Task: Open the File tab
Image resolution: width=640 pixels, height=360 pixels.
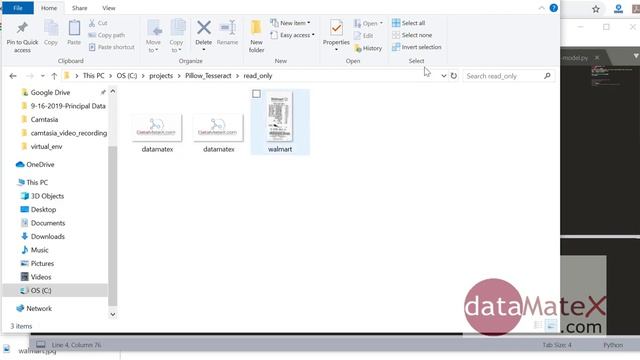Action: (18, 8)
